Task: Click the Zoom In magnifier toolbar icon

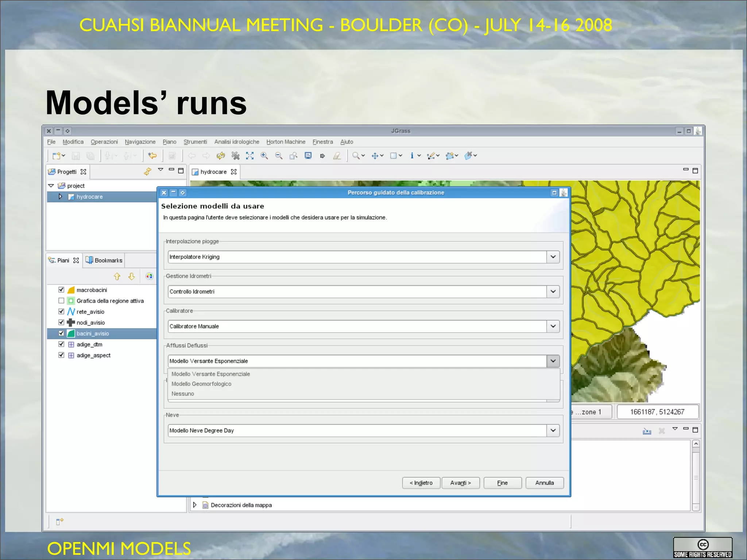Action: pos(264,156)
